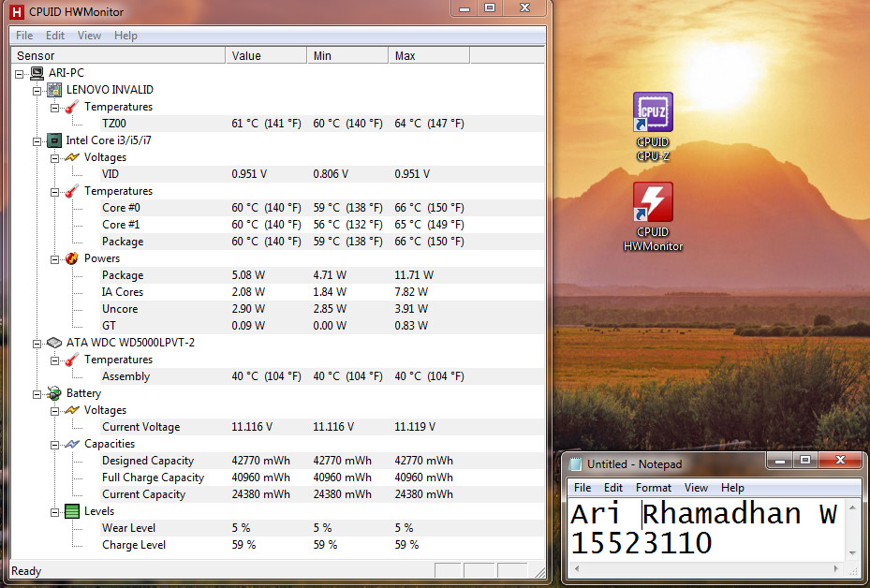
Task: Collapse the ARI-PC root node
Action: (x=20, y=73)
